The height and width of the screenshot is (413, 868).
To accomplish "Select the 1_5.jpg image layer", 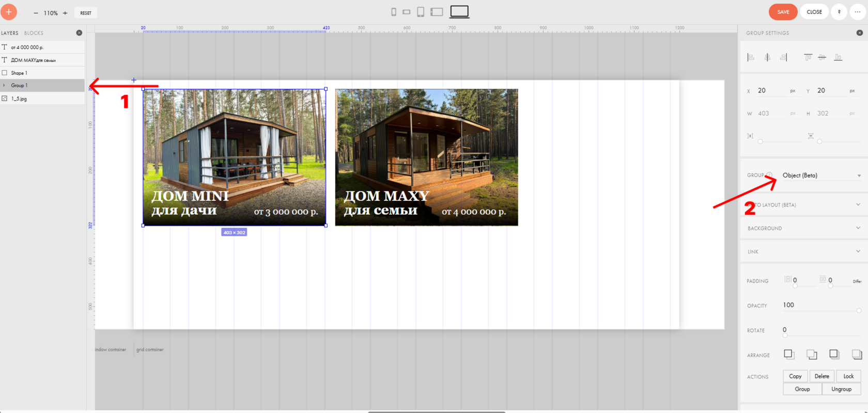I will coord(42,98).
